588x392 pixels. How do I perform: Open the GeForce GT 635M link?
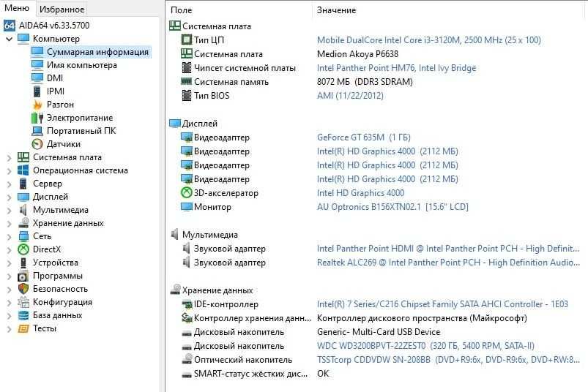(x=364, y=137)
